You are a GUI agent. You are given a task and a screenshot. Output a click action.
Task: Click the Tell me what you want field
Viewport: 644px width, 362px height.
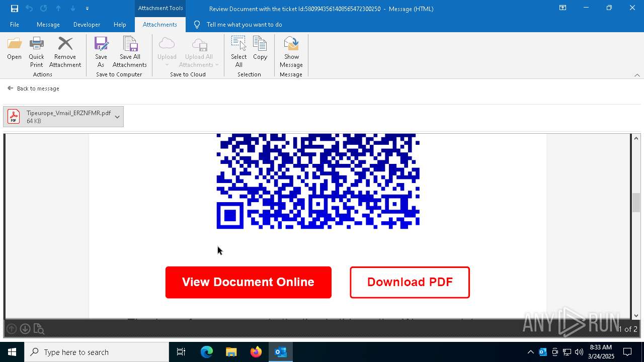(244, 25)
